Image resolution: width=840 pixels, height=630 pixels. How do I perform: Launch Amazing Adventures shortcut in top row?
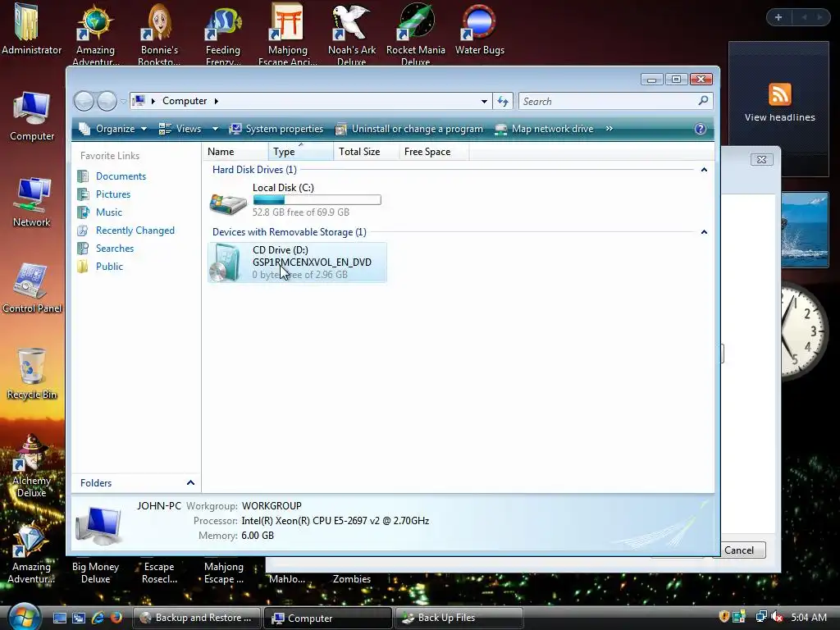coord(95,33)
